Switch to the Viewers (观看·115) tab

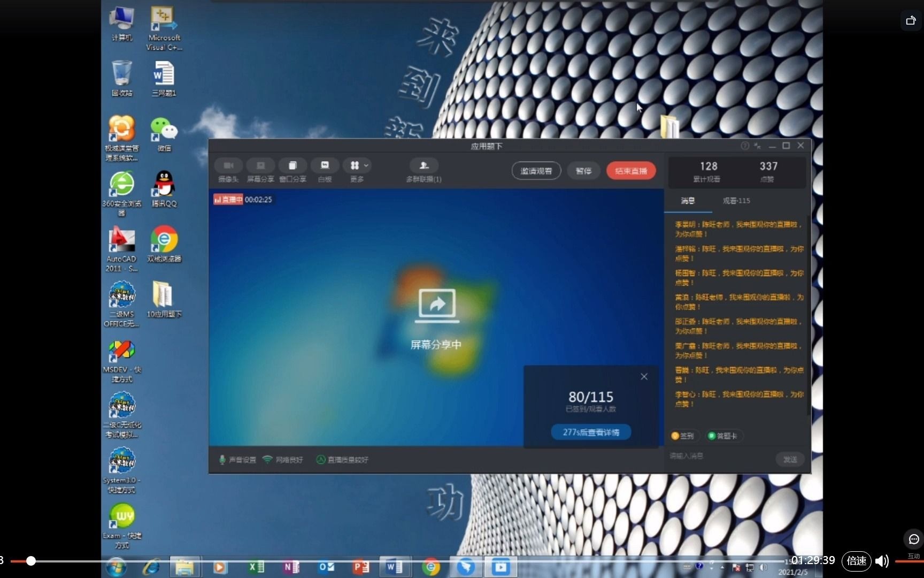[x=736, y=201]
